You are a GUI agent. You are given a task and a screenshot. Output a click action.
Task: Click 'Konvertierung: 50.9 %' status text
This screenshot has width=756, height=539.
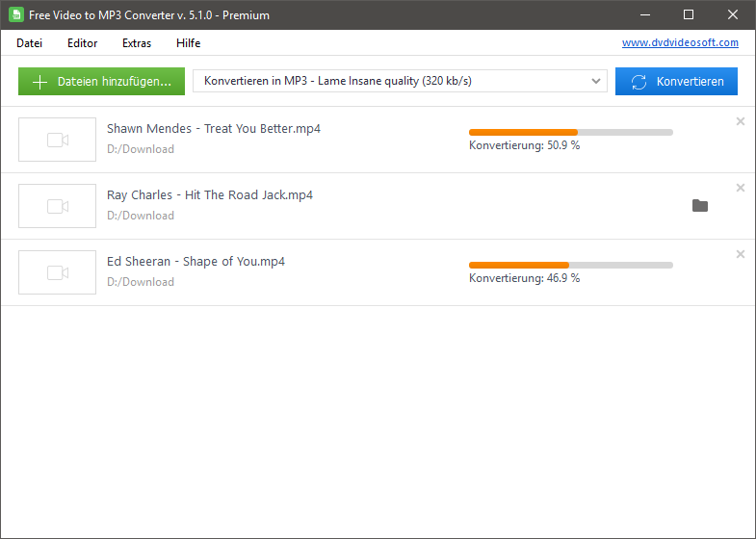tap(525, 145)
